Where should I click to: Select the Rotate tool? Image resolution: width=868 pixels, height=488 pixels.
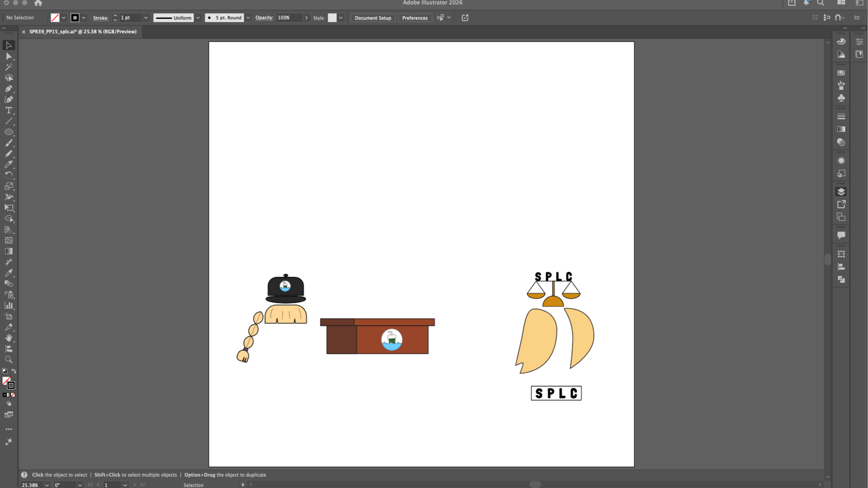coord(9,175)
